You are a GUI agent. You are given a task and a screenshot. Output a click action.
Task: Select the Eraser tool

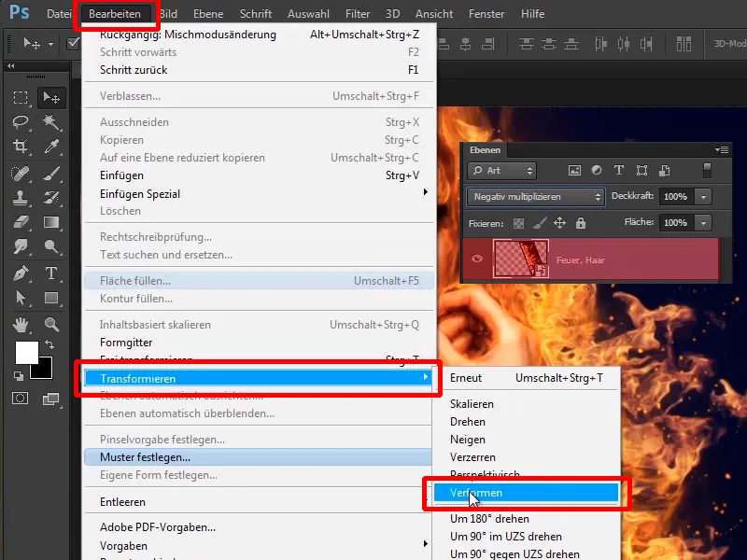(21, 222)
